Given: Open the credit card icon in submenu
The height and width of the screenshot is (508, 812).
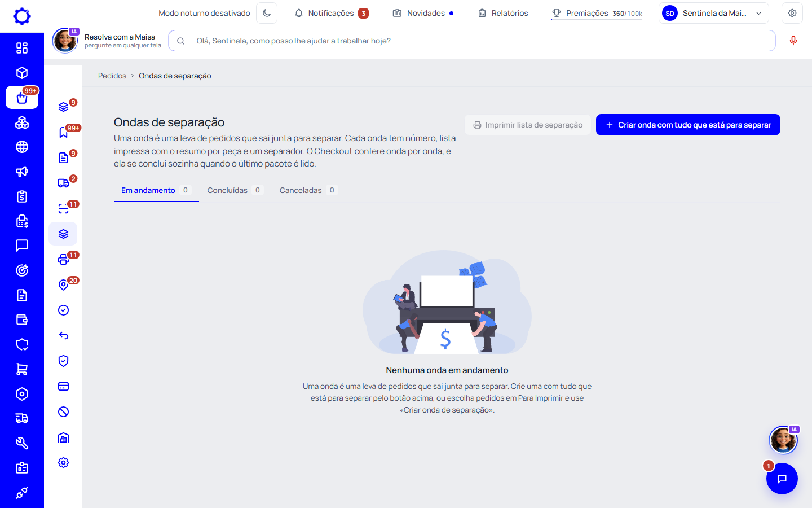Looking at the screenshot, I should pyautogui.click(x=64, y=386).
